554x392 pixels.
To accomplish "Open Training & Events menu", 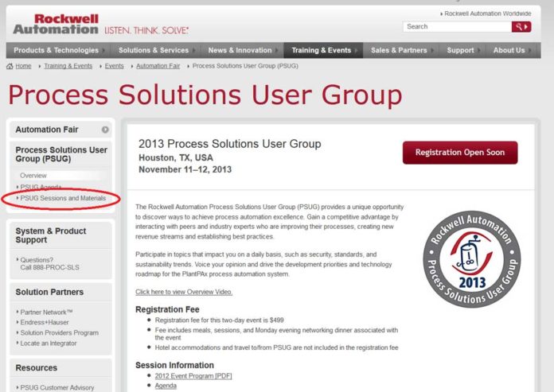I will 323,50.
